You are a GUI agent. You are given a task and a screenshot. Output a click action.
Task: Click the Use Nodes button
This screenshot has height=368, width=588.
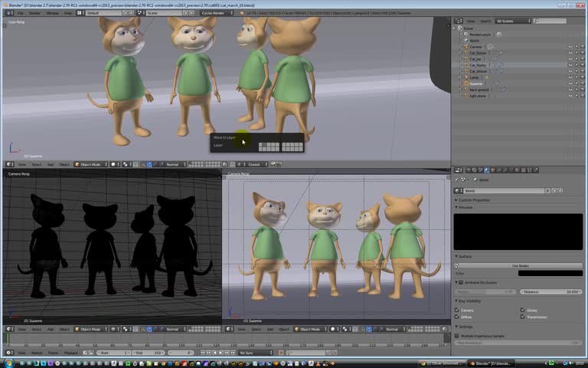point(520,265)
